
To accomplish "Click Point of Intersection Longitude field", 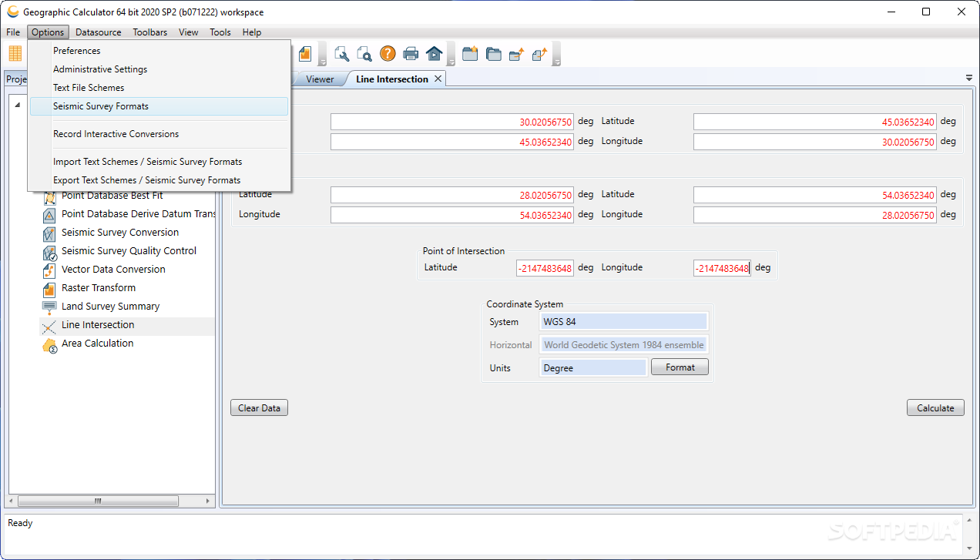I will point(722,268).
